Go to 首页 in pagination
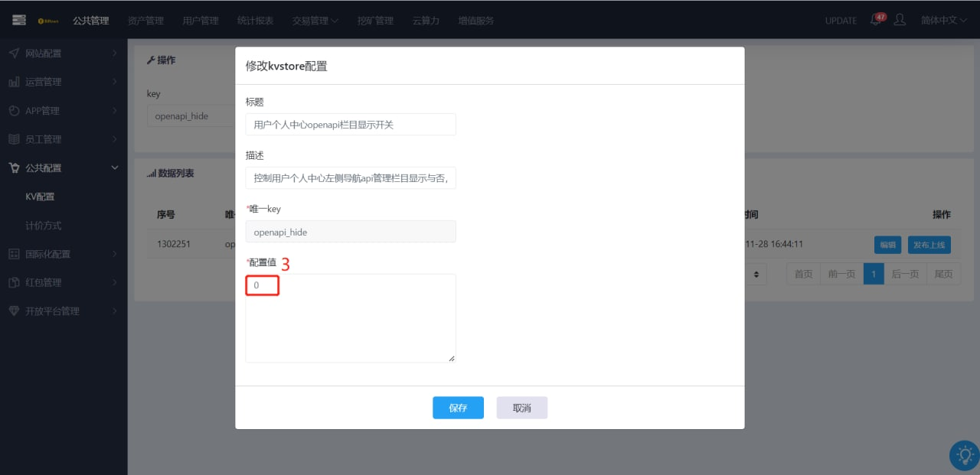The image size is (980, 475). 803,274
